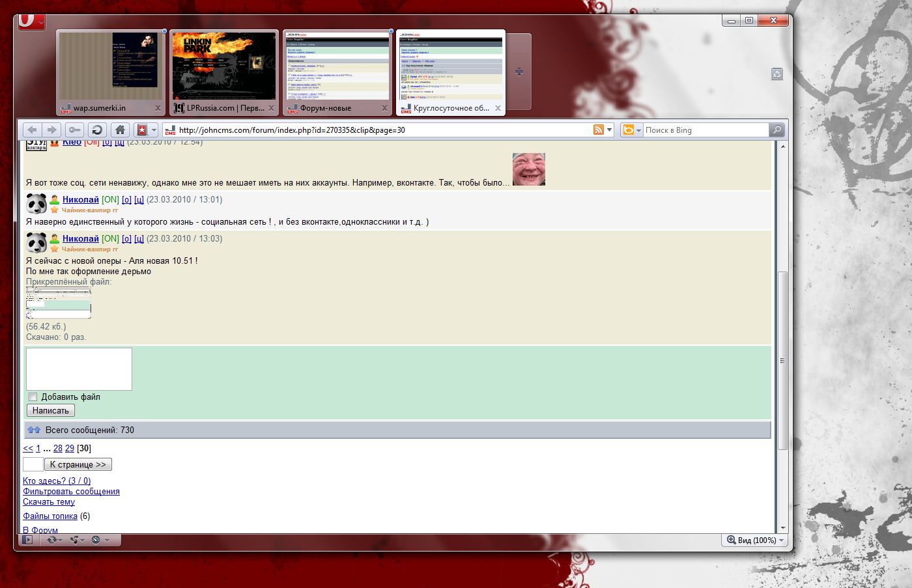Go to the home page
Viewport: 912px width, 588px height.
point(119,130)
